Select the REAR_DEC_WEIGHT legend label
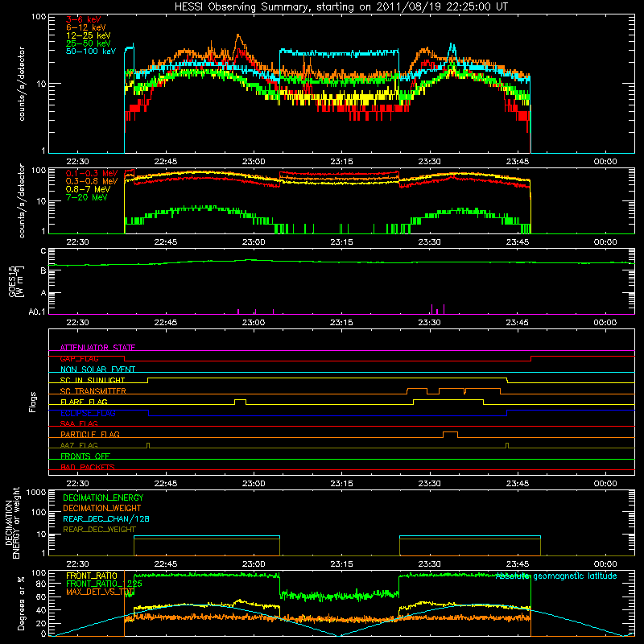 [99, 530]
